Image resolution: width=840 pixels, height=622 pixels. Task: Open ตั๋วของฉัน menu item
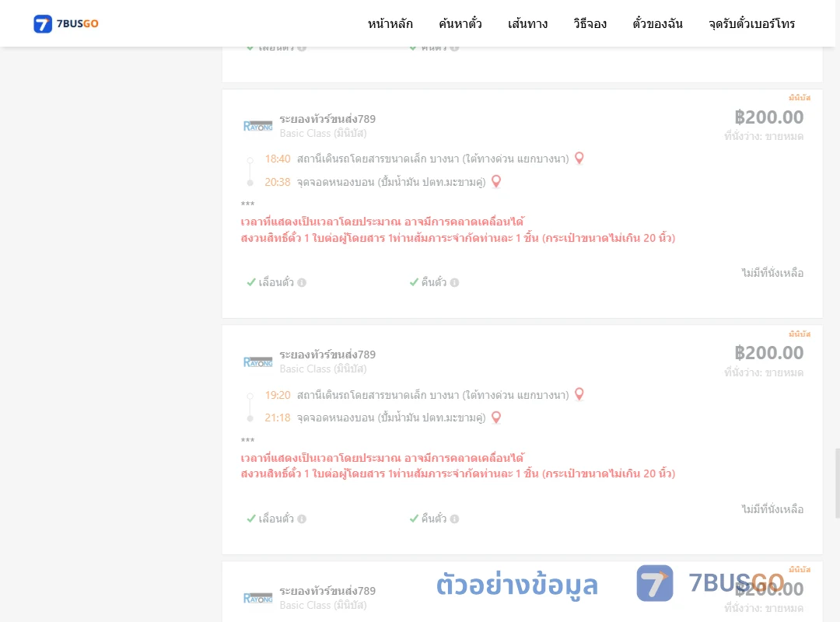tap(657, 23)
